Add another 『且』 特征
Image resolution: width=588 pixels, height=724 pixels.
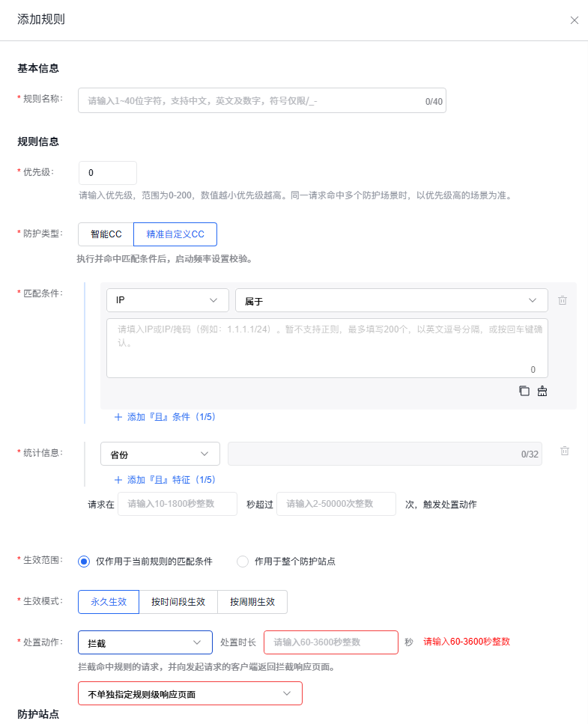[x=165, y=480]
